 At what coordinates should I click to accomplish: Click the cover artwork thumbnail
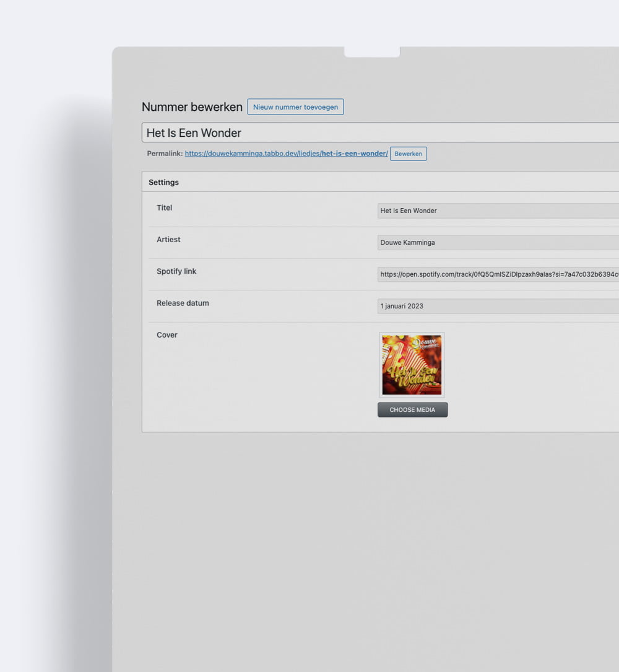tap(412, 365)
